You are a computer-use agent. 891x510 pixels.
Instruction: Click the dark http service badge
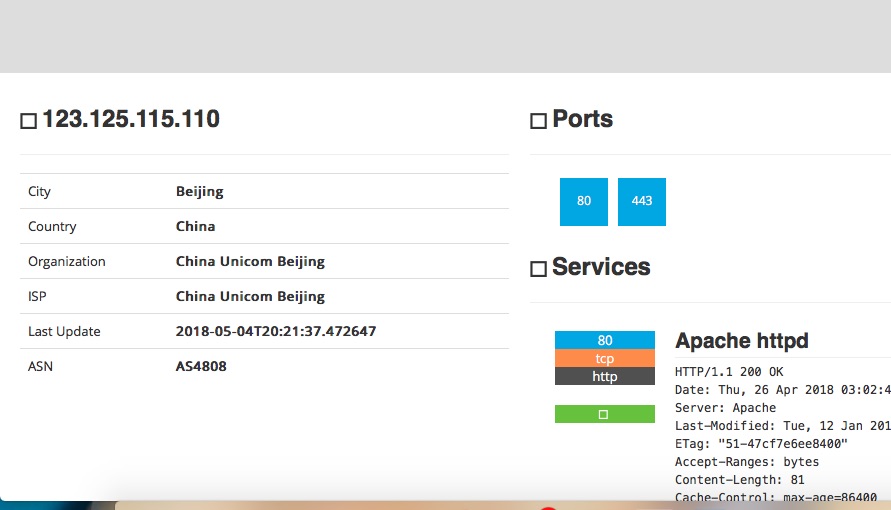[604, 376]
